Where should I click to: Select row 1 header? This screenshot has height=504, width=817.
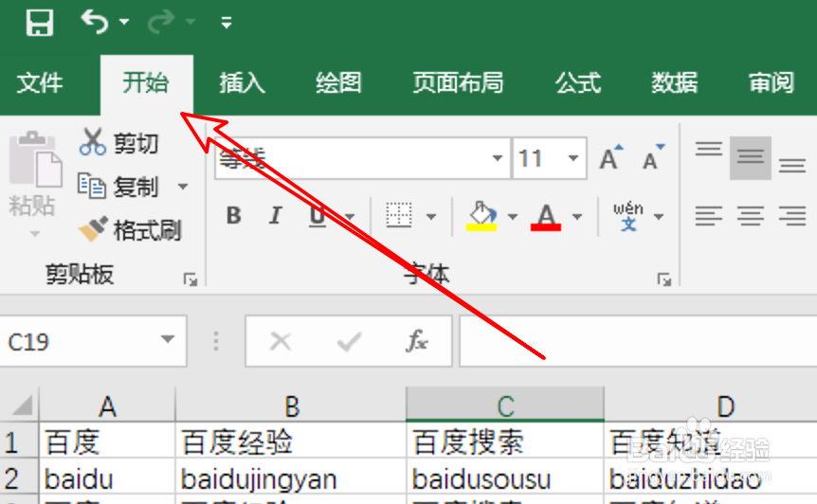click(x=19, y=441)
